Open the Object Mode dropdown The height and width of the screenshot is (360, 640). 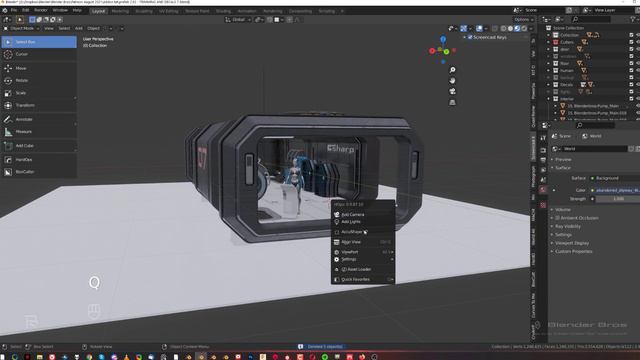coord(21,28)
